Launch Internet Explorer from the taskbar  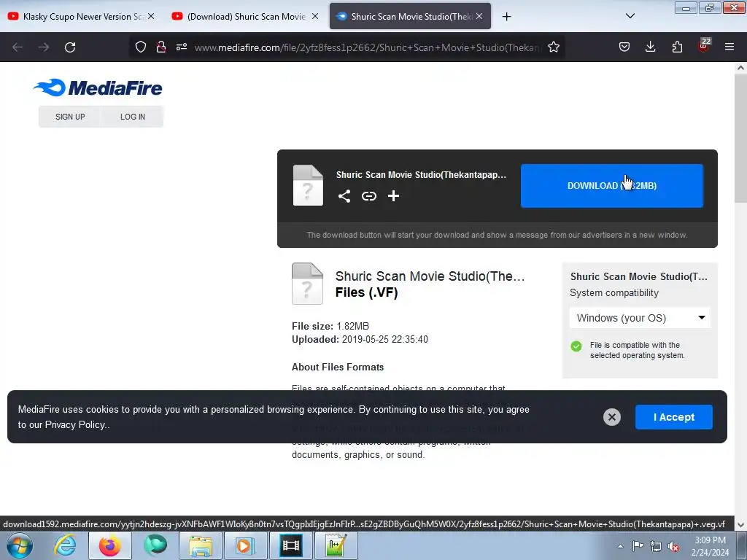coord(65,545)
